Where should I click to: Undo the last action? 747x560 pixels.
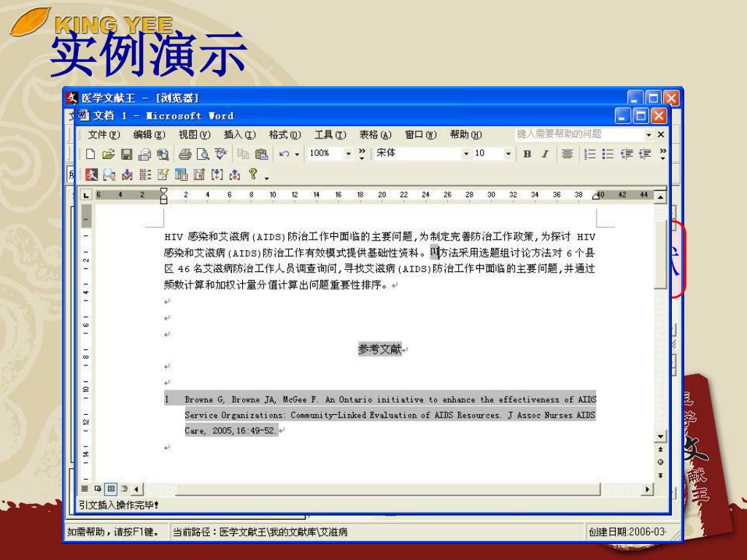[285, 154]
